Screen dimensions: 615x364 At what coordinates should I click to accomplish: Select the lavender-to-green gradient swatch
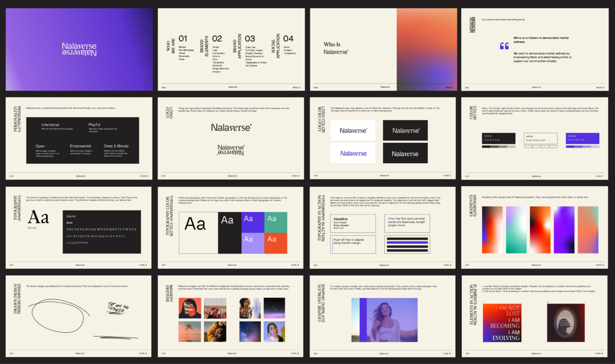[x=517, y=230]
